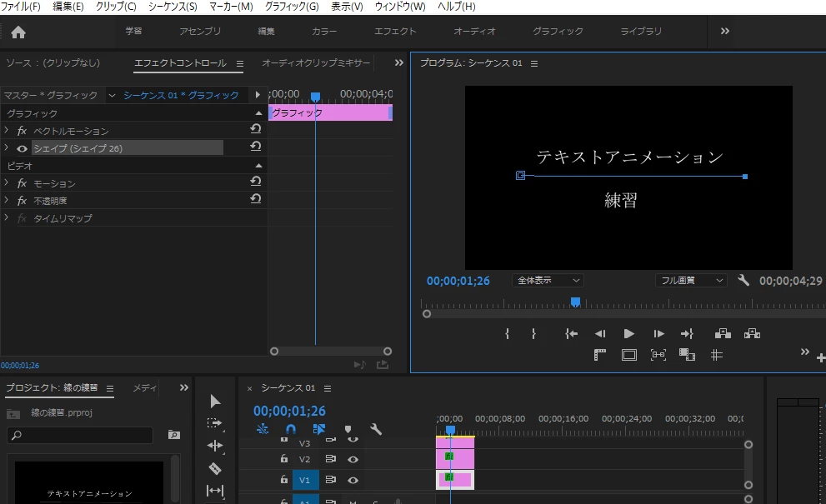Toggle guides grid icon in Program monitor

pos(717,355)
